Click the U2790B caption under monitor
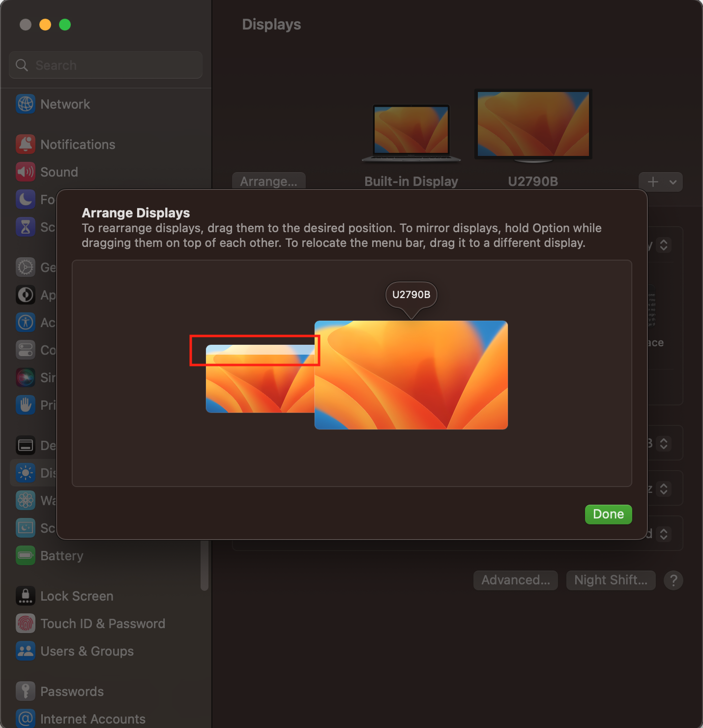Screen dimensions: 703x728 tap(533, 182)
